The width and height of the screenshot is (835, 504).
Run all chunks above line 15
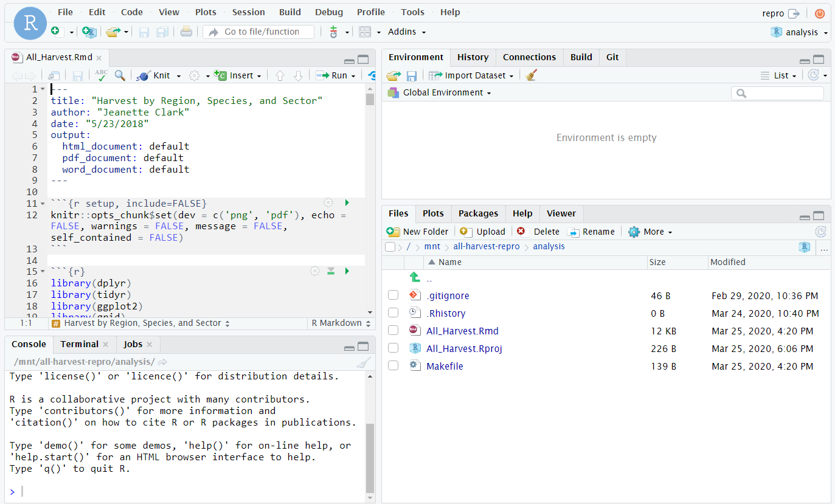pos(331,271)
